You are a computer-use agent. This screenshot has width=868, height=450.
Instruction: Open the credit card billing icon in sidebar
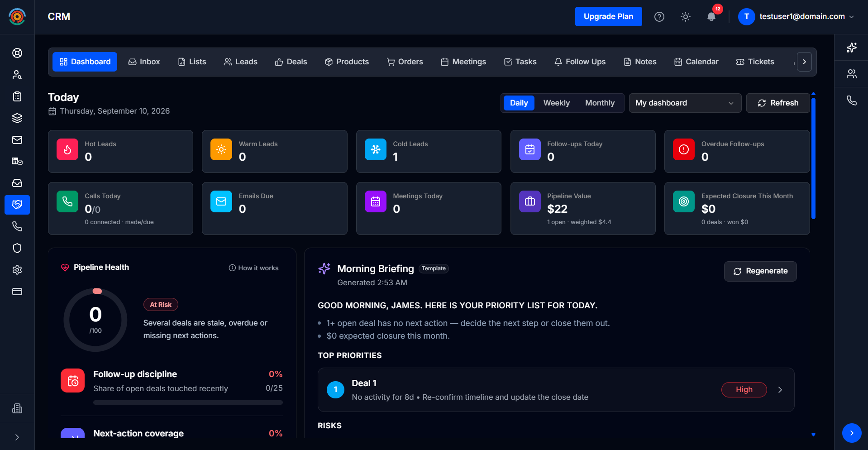pyautogui.click(x=17, y=292)
